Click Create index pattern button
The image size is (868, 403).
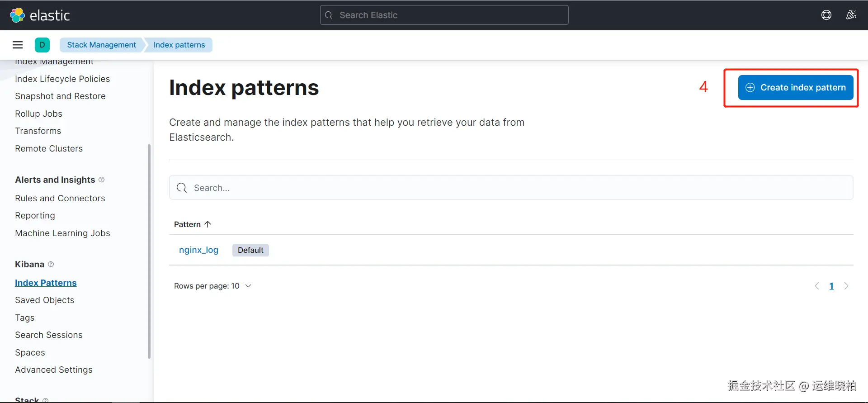795,87
